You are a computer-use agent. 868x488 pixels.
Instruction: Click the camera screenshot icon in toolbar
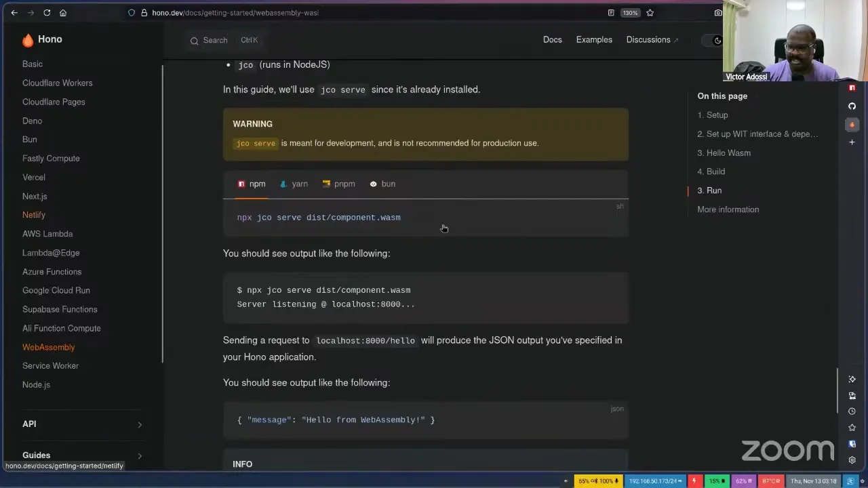(718, 13)
